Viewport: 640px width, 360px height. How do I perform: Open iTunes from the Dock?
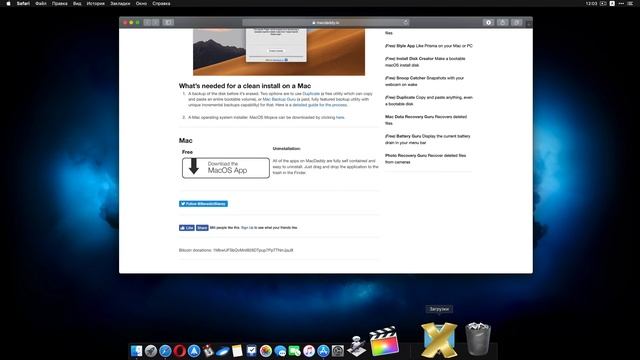[309, 351]
